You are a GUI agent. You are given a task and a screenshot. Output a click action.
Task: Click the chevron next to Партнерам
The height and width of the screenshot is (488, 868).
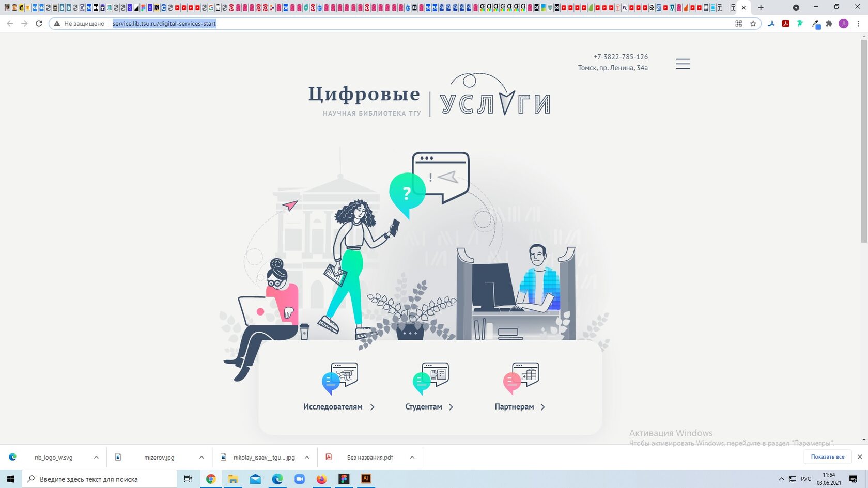[x=542, y=407]
